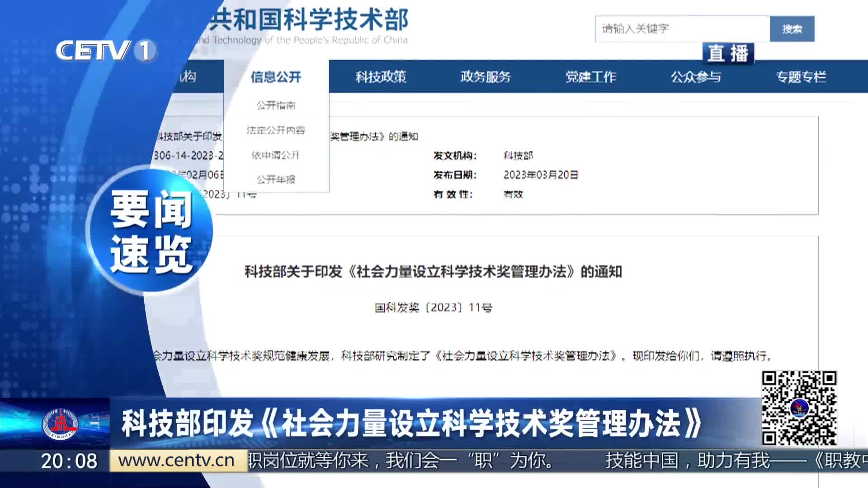This screenshot has width=868, height=488.
Task: Click the document title 科技部关于印发…的通知
Action: 433,272
